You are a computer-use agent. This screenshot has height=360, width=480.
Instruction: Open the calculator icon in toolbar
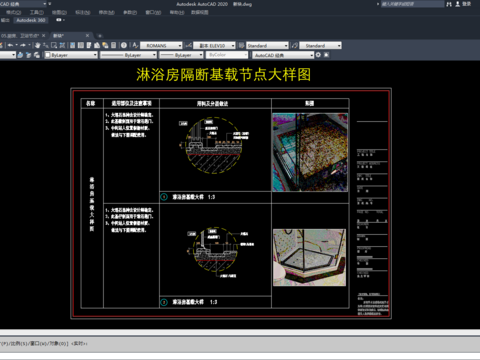(114, 45)
